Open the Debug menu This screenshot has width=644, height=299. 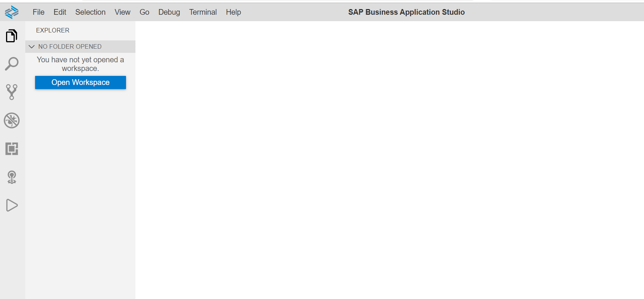tap(169, 12)
